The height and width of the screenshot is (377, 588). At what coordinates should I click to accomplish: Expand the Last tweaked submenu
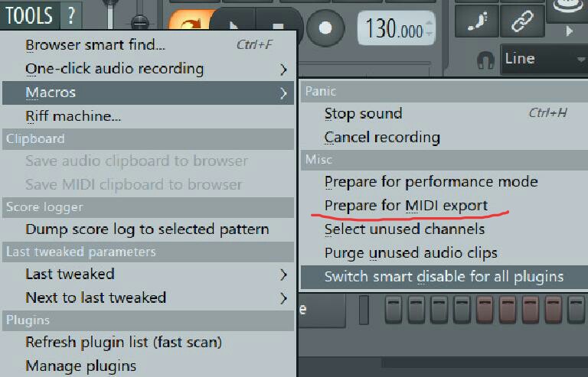point(148,275)
